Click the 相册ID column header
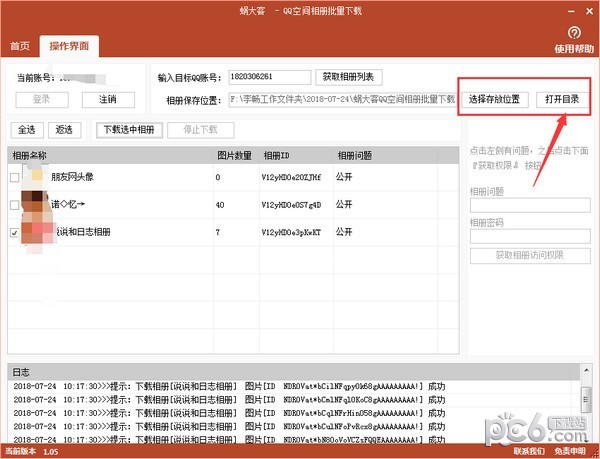The height and width of the screenshot is (459, 600). (296, 155)
